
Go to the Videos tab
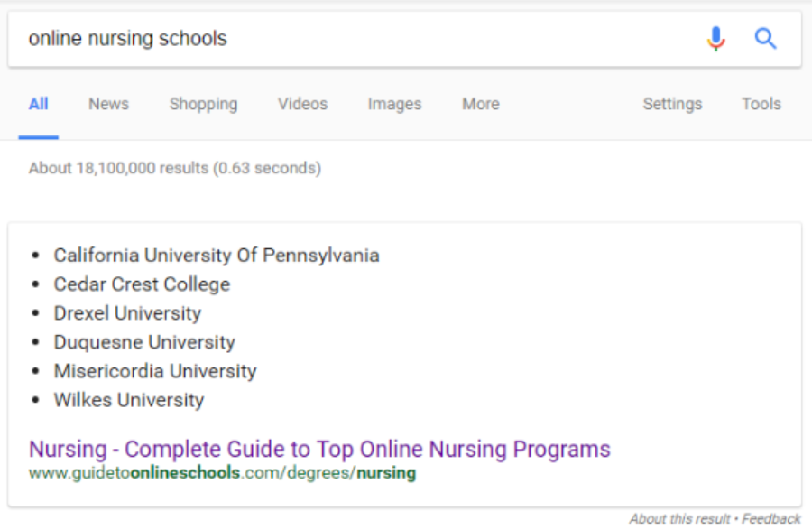tap(303, 104)
